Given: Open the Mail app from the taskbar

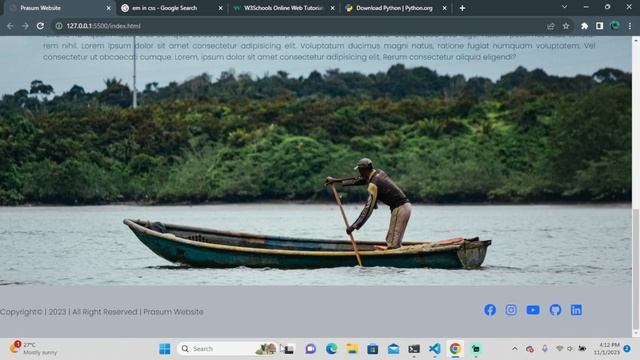Looking at the screenshot, I should click(x=393, y=349).
